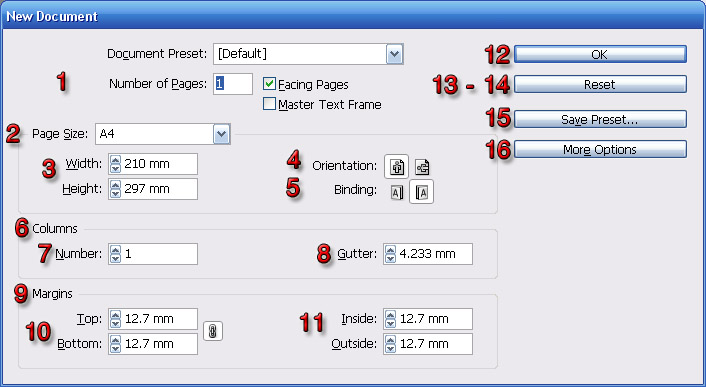Decrease column Number with down arrow
Image resolution: width=706 pixels, height=387 pixels.
[115, 258]
